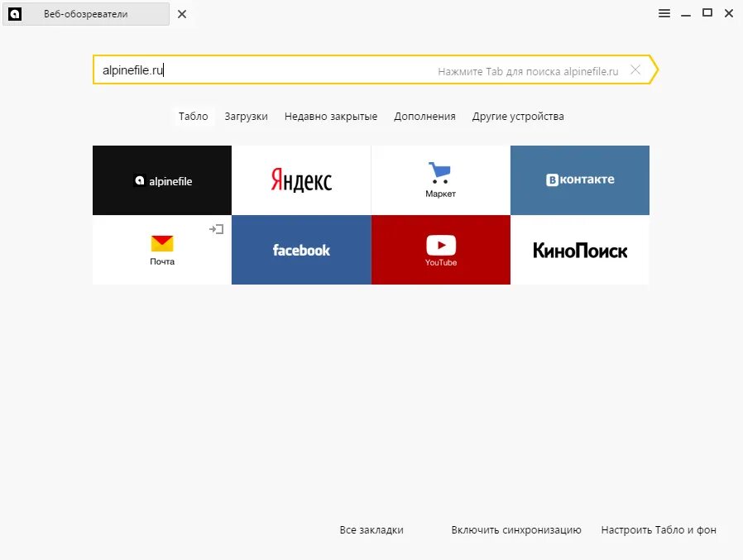Viewport: 743px width, 560px height.
Task: Open the Маркет shopping cart tile
Action: click(x=441, y=180)
